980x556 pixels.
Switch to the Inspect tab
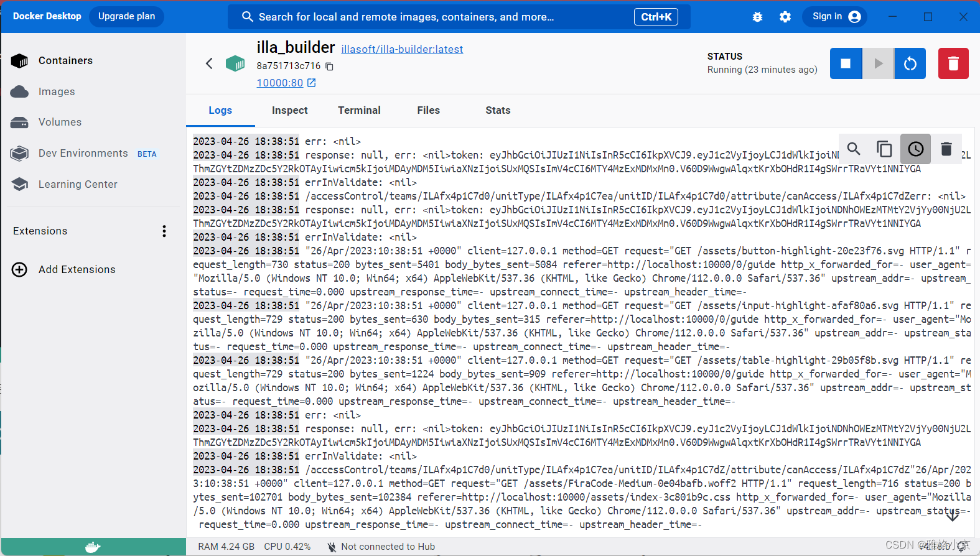click(x=290, y=110)
